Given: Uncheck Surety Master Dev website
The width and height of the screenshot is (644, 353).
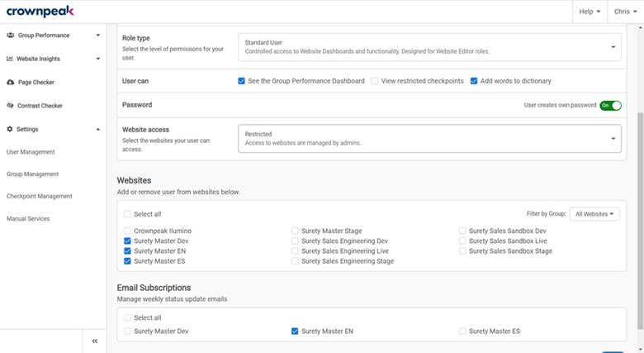Looking at the screenshot, I should coord(127,241).
